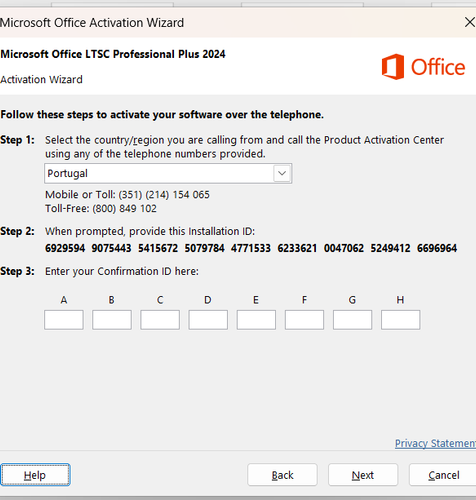Click Installation ID group 0047062
The width and height of the screenshot is (476, 500).
click(x=344, y=248)
